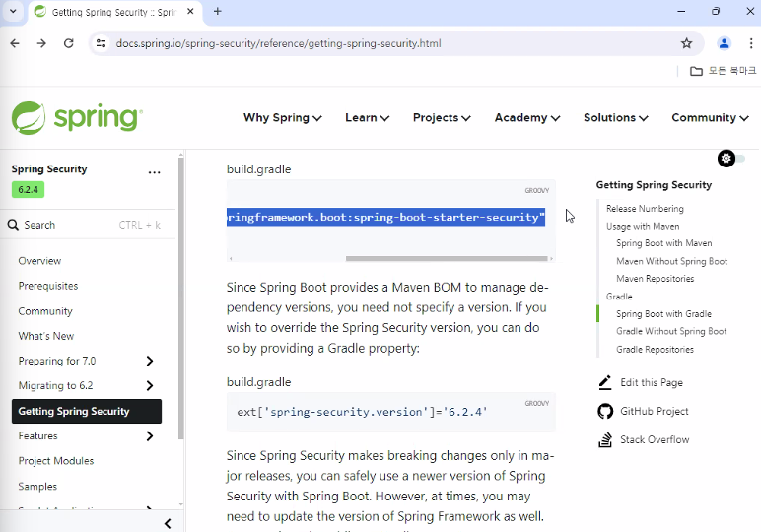Reload the current page

pos(69,43)
